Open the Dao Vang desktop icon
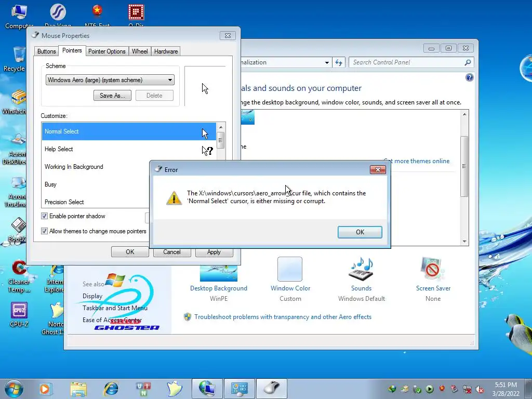The width and height of the screenshot is (532, 399). [58, 16]
